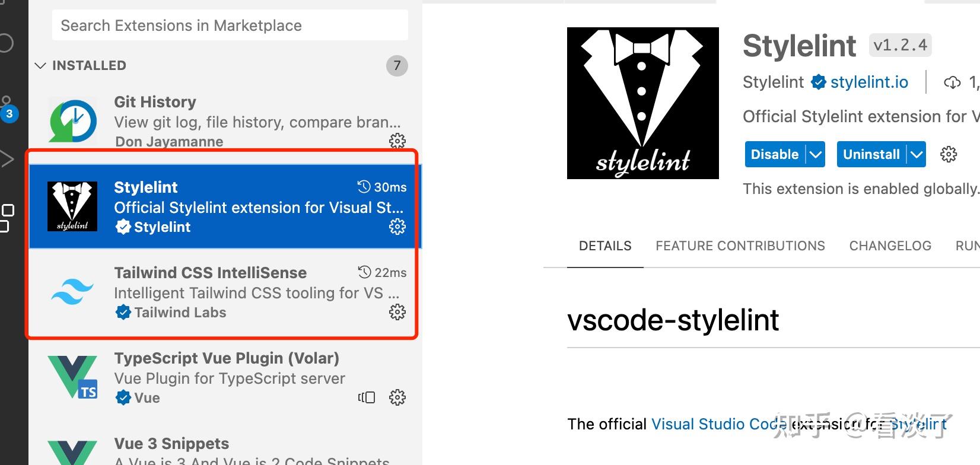Switch to the CHANGELOG tab
The height and width of the screenshot is (465, 980).
point(890,246)
